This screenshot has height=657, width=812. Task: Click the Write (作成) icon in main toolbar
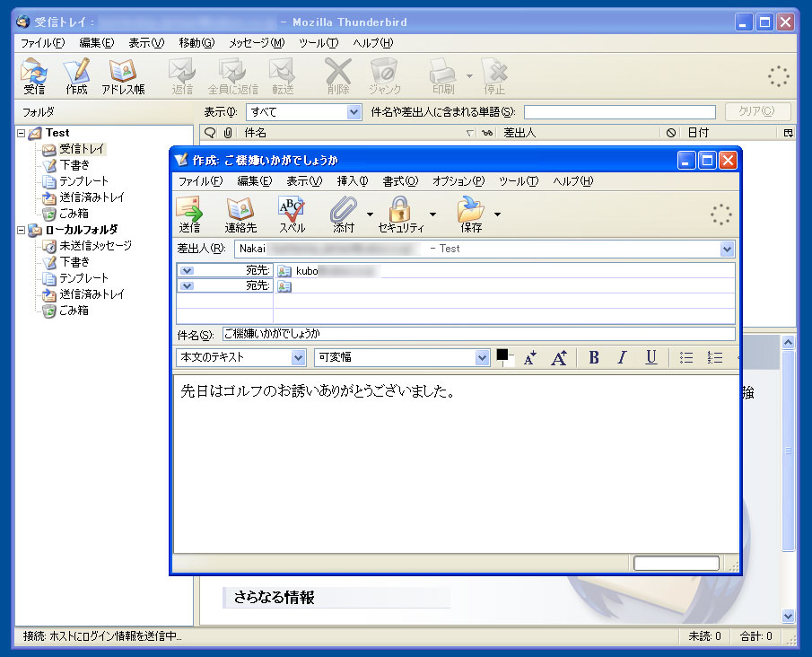(x=76, y=76)
